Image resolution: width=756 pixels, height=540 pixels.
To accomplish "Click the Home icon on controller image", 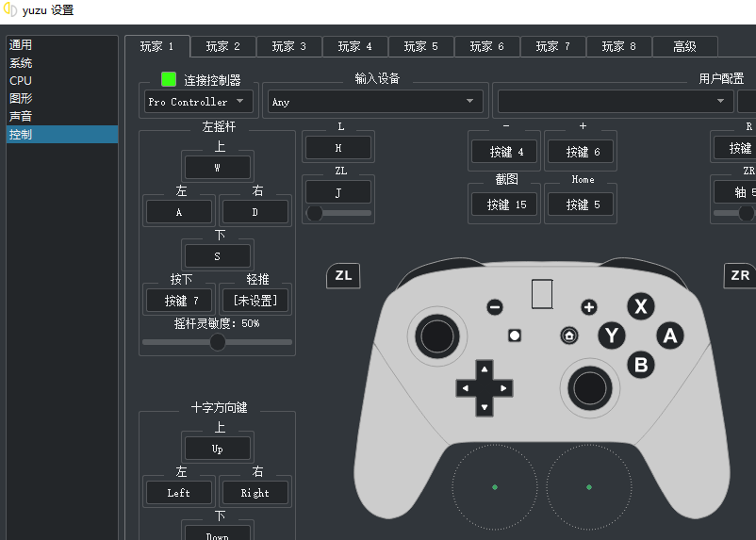I will click(569, 335).
